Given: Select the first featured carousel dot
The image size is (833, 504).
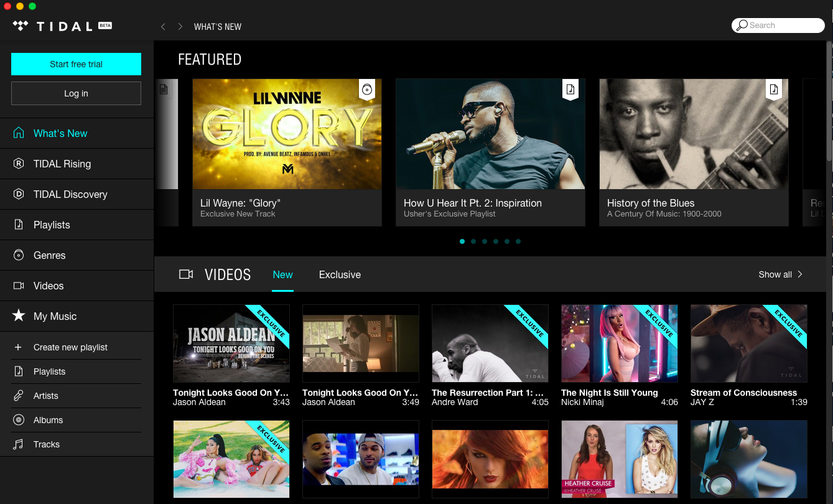Looking at the screenshot, I should coord(462,241).
